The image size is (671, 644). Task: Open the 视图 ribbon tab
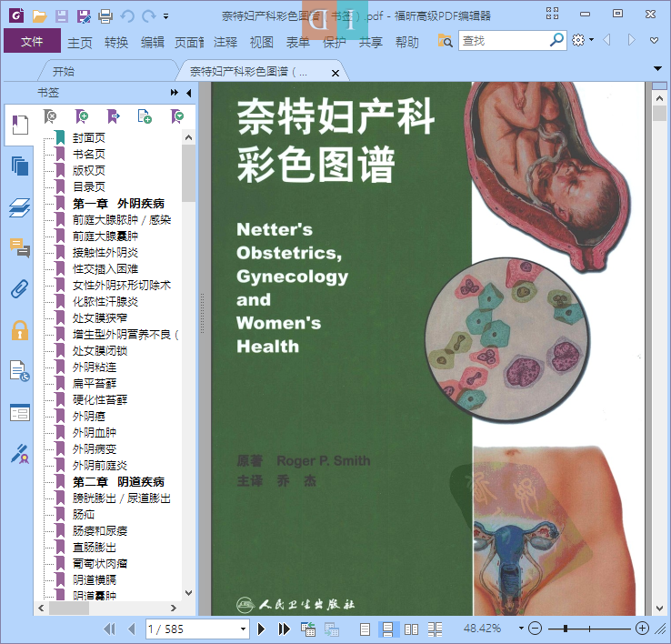262,42
